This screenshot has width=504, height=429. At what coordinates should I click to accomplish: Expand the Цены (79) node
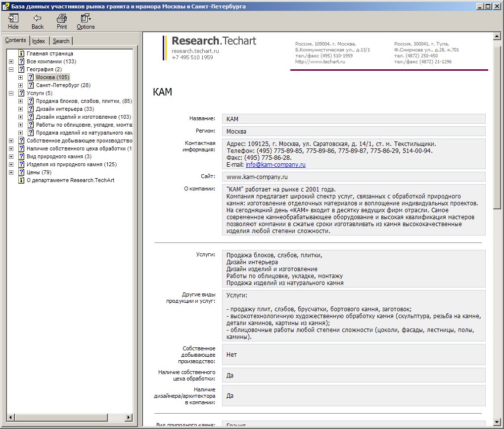point(11,172)
